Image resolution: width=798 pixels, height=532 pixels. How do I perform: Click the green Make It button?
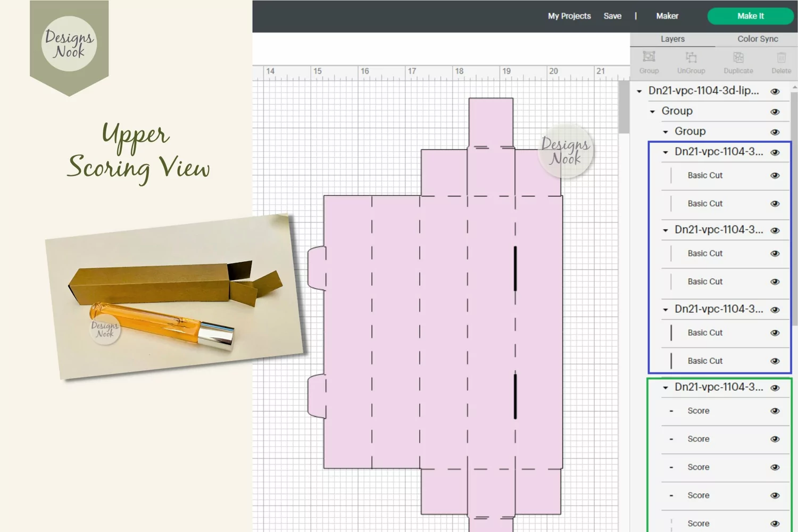(x=751, y=16)
